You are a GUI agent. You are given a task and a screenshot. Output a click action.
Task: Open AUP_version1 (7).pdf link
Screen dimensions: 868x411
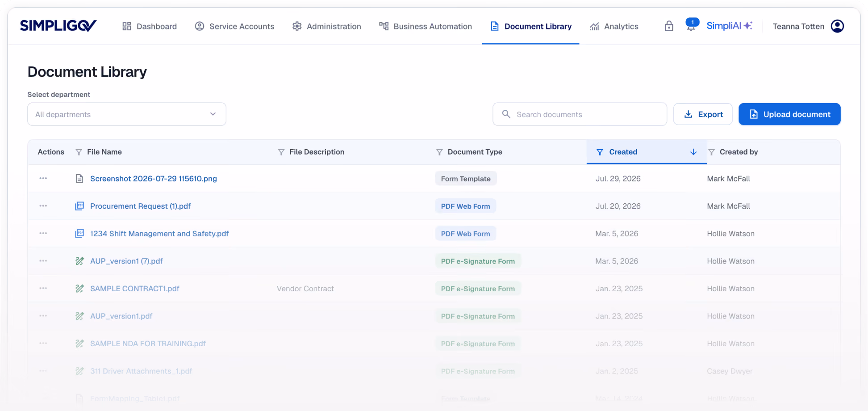pyautogui.click(x=126, y=261)
